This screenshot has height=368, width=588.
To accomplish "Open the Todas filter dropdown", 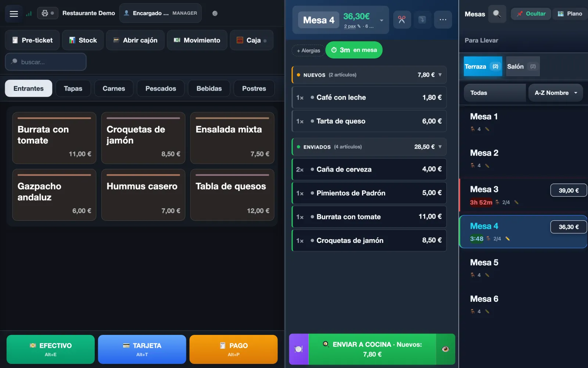I will click(x=495, y=93).
